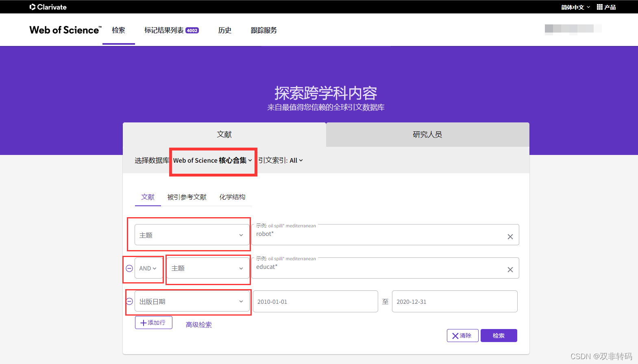Click the 4002 marked results badge
This screenshot has height=364, width=638.
pos(192,31)
